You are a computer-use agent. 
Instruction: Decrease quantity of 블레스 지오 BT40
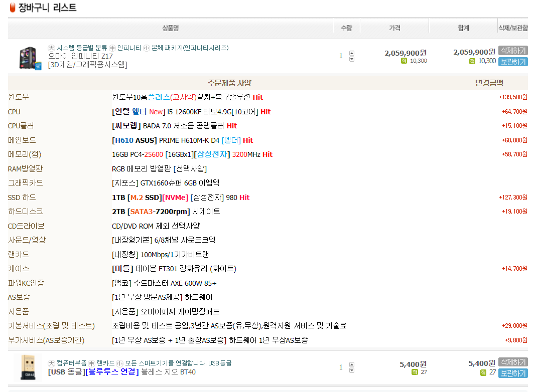coord(352,370)
